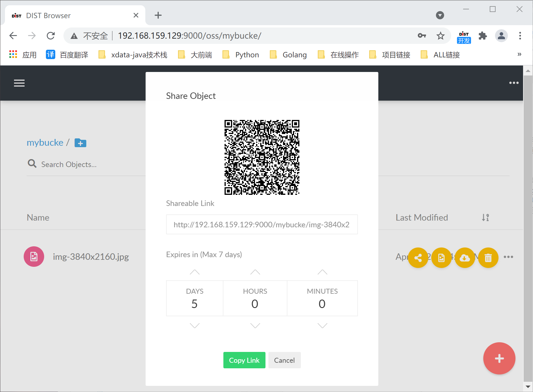Screen dimensions: 533x392
Task: Click the Shareable Link field
Action: pyautogui.click(x=262, y=224)
